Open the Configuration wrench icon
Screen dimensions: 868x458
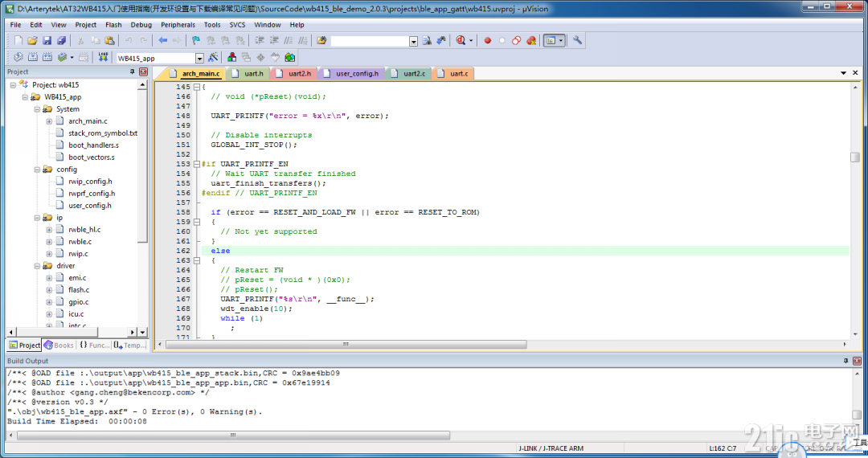click(577, 40)
